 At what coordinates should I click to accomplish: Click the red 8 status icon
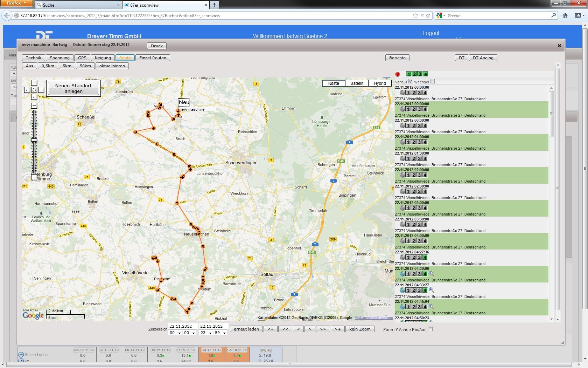coord(398,74)
